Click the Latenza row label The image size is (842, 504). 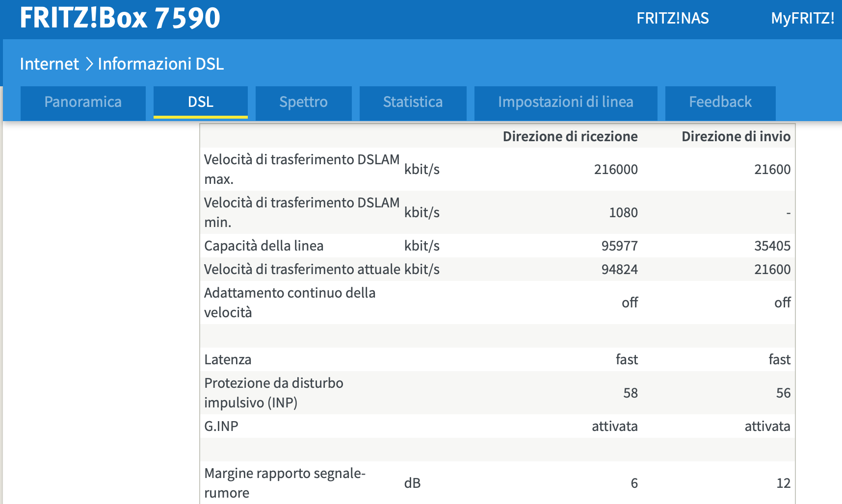[228, 359]
